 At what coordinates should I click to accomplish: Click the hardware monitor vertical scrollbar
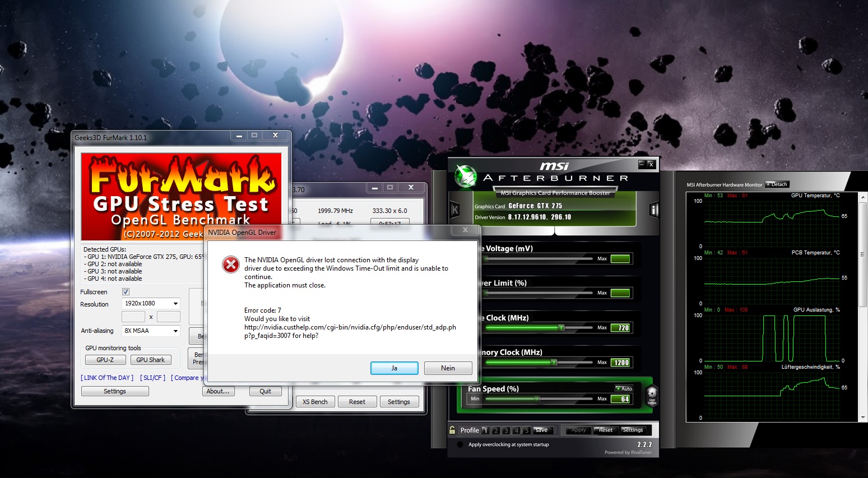[x=864, y=254]
